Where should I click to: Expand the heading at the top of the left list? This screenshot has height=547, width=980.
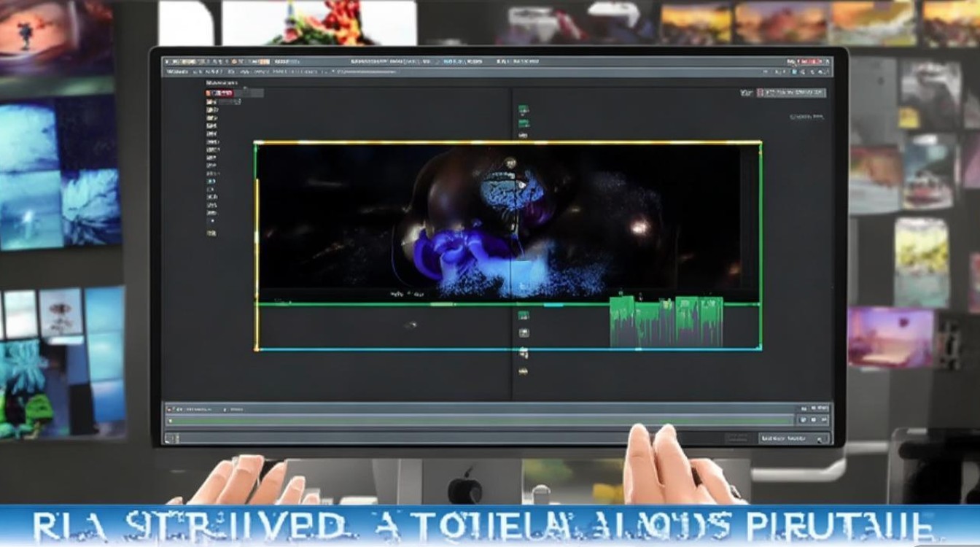[221, 84]
